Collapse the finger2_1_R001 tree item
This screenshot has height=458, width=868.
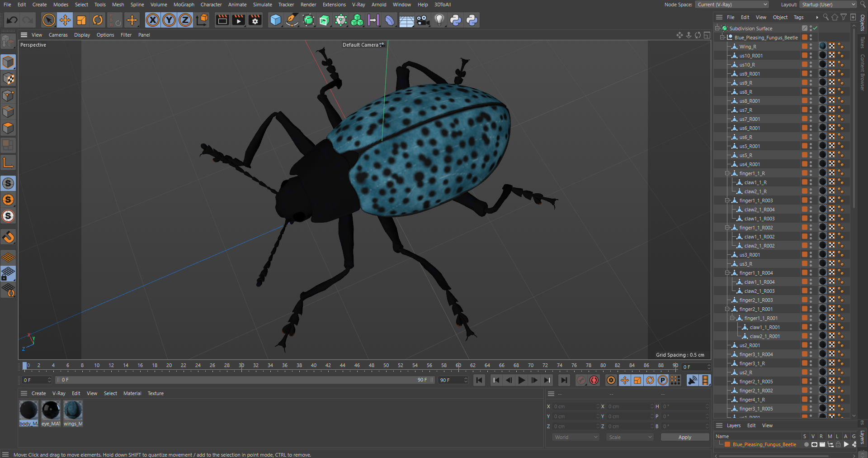(x=727, y=309)
